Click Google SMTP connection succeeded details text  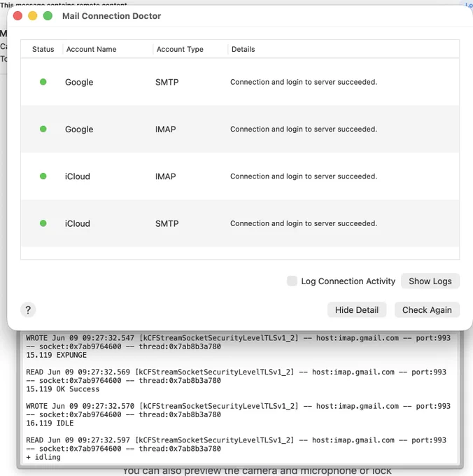tap(304, 82)
